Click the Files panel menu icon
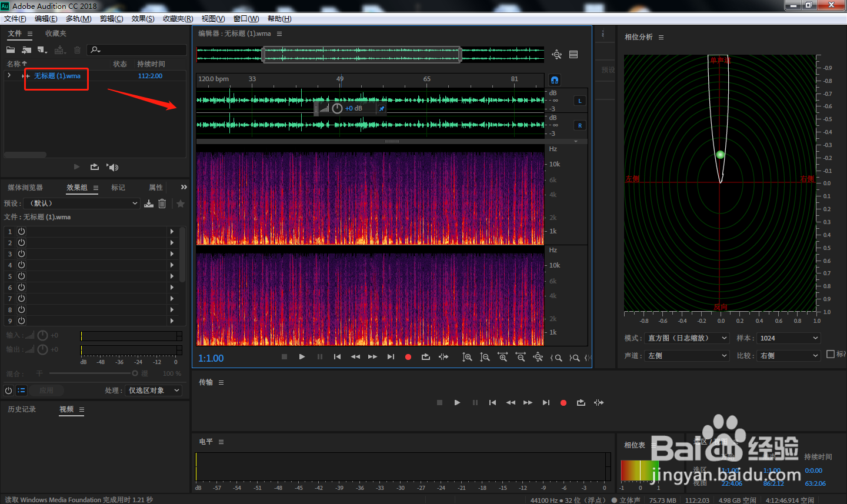The image size is (847, 504). (30, 34)
